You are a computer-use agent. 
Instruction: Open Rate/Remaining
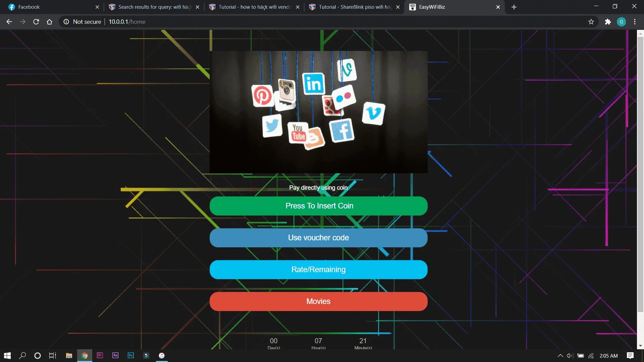point(319,269)
